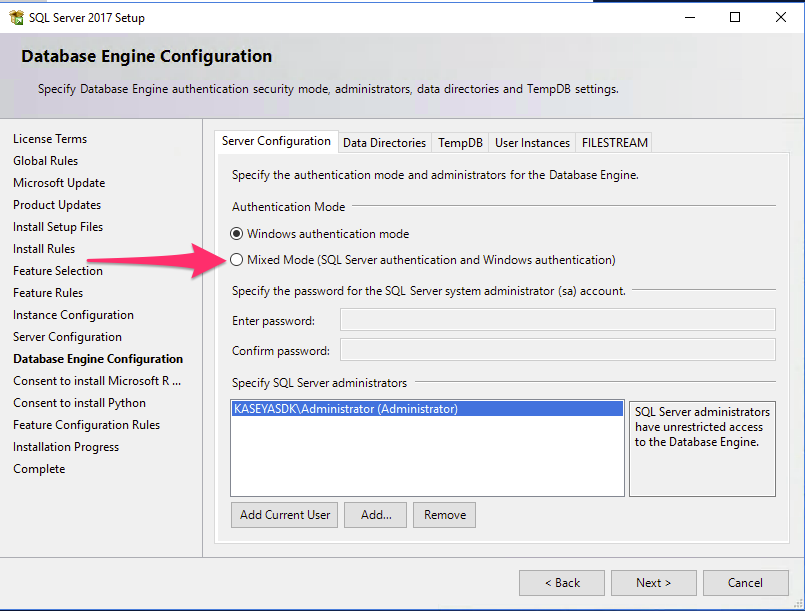Click Consent to install Python step
This screenshot has height=611, width=805.
(80, 403)
